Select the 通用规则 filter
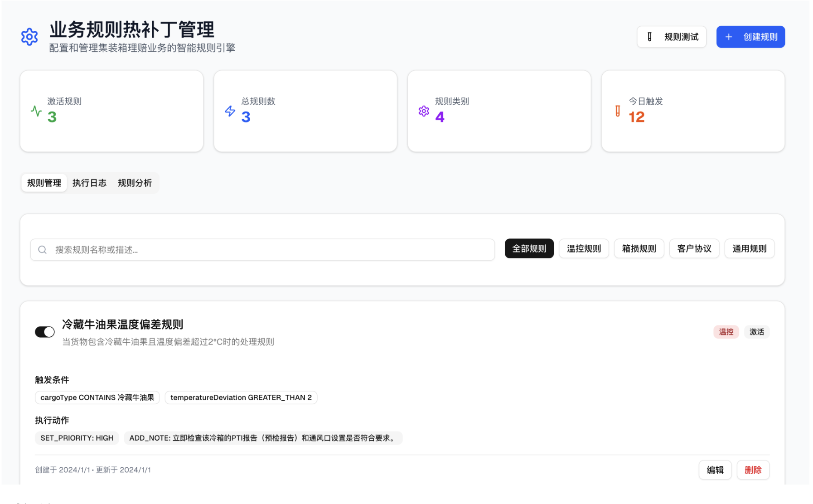This screenshot has width=813, height=504. [x=749, y=249]
